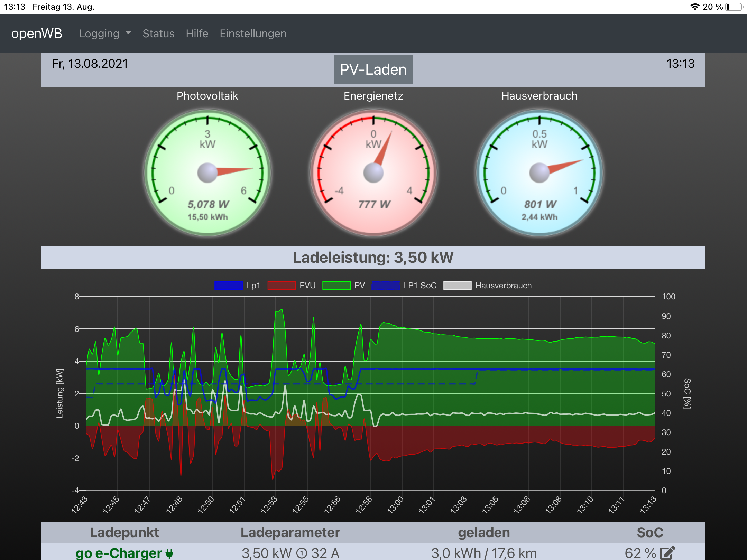Toggle Hausverbrauch legend color swatch

click(457, 286)
